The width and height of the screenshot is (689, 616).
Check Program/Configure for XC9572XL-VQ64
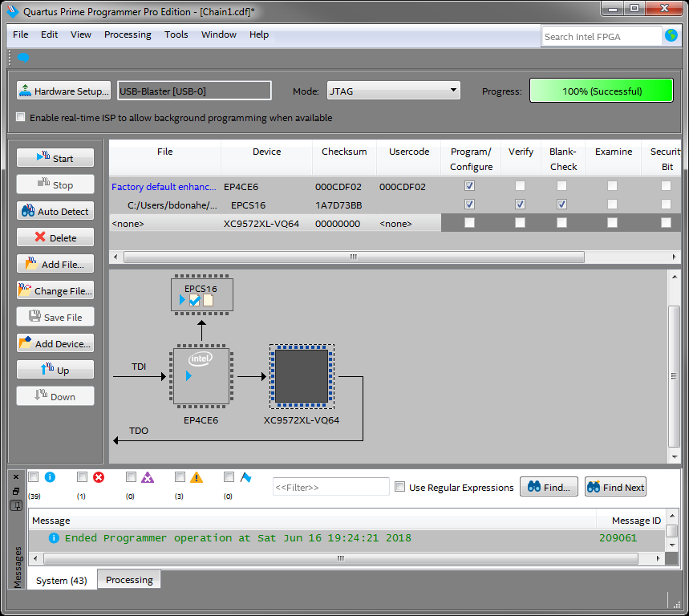point(469,223)
